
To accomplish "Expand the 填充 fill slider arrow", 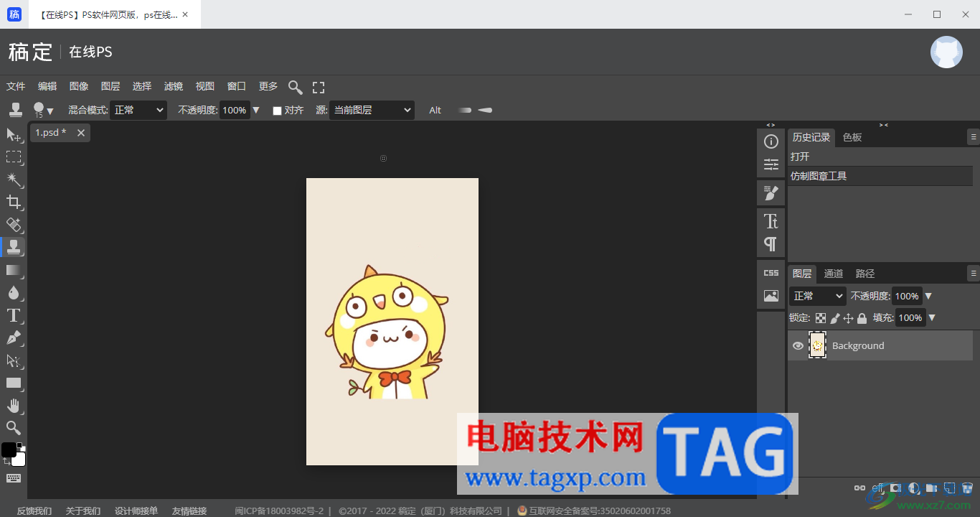I will click(x=932, y=317).
